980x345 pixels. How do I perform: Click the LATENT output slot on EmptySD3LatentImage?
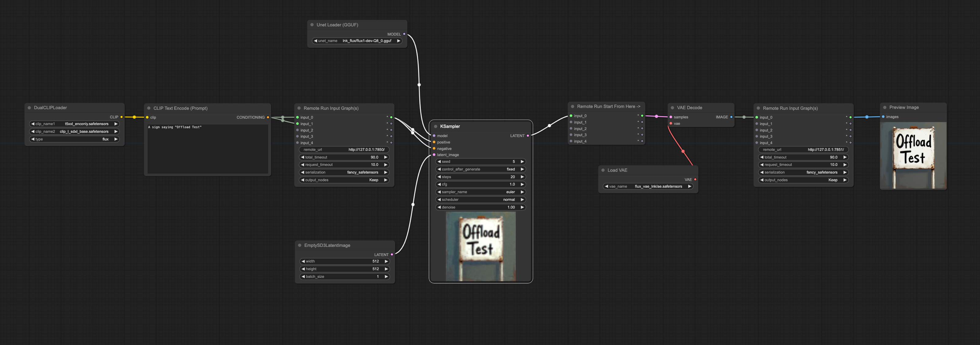click(392, 255)
